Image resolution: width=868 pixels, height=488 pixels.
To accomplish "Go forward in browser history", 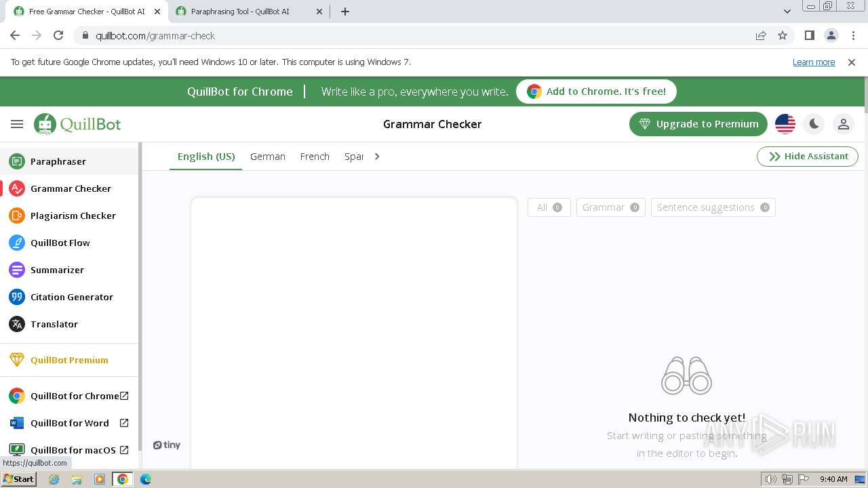I will 37,36.
